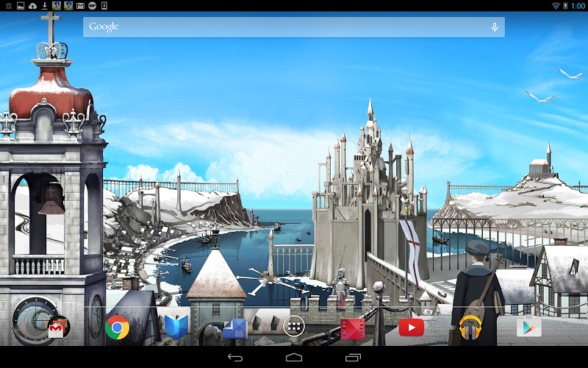Tap the Google logo in search bar

click(104, 27)
